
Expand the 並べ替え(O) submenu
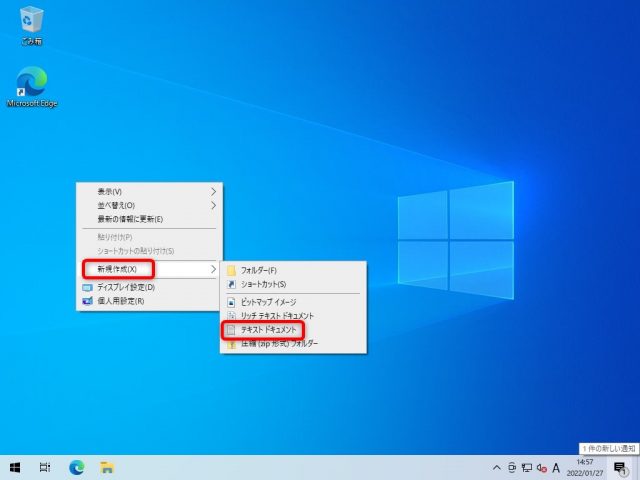[x=150, y=205]
